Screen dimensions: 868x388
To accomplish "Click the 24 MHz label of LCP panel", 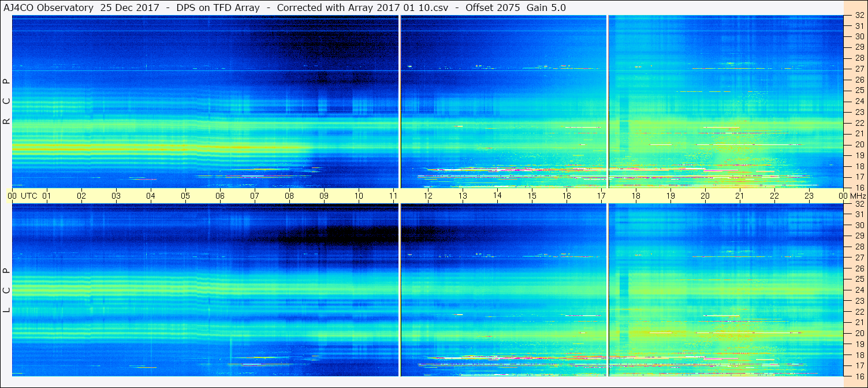I will pyautogui.click(x=859, y=290).
